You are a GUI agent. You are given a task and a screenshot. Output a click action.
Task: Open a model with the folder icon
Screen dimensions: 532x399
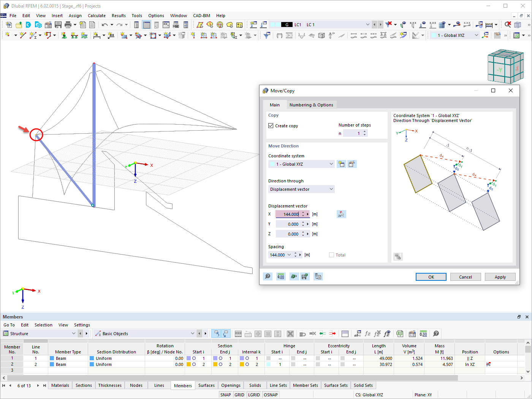pyautogui.click(x=19, y=25)
